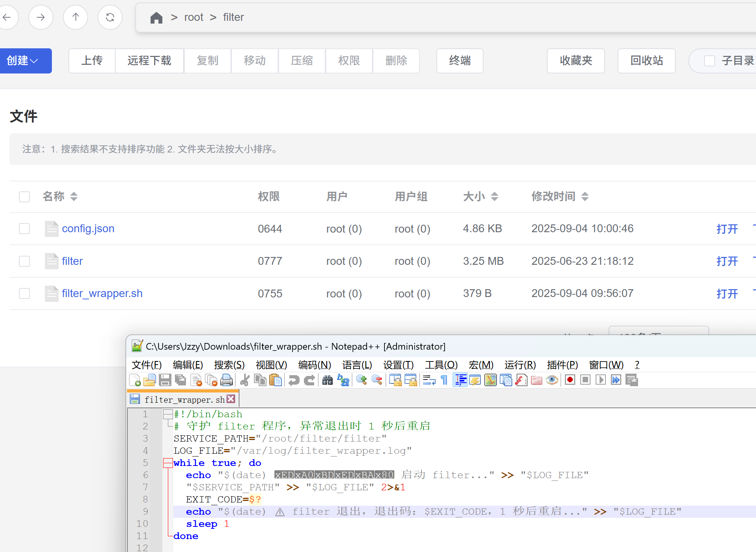Click the Notepad++ Print icon

point(226,380)
